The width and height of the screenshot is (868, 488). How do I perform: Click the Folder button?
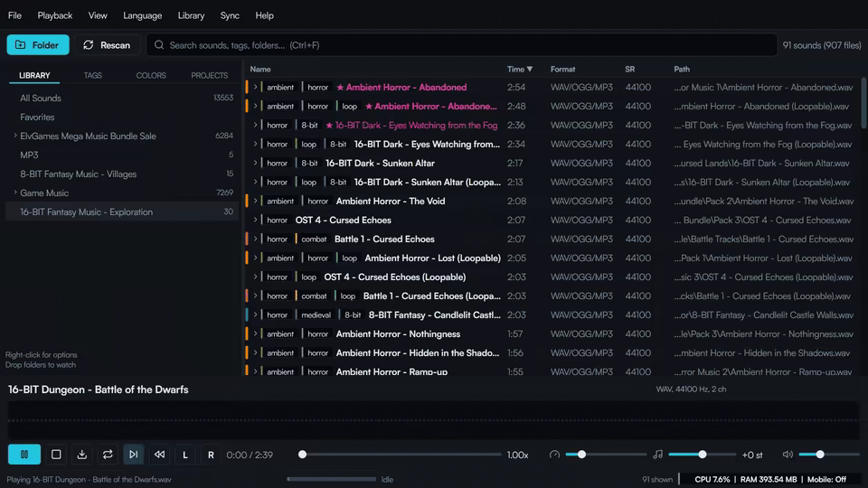click(x=38, y=45)
